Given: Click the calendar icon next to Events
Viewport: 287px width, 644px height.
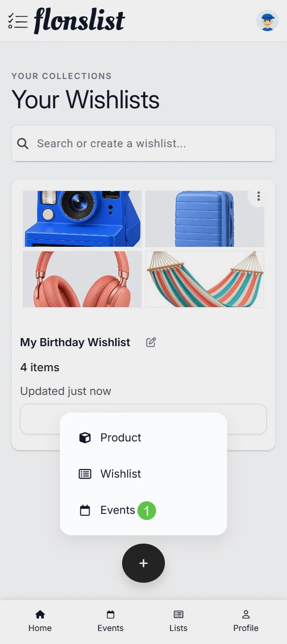Looking at the screenshot, I should pyautogui.click(x=85, y=510).
